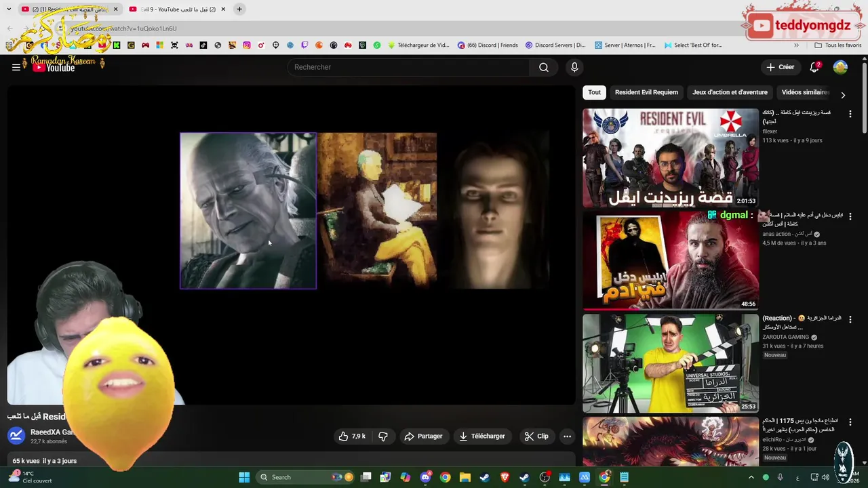
Task: Open options menu for anas action video
Action: [x=850, y=216]
